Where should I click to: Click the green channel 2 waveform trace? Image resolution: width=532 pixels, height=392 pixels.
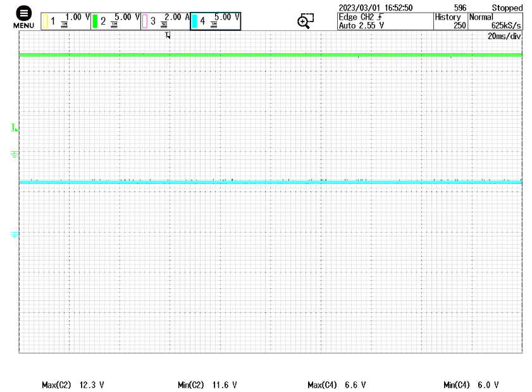[270, 54]
